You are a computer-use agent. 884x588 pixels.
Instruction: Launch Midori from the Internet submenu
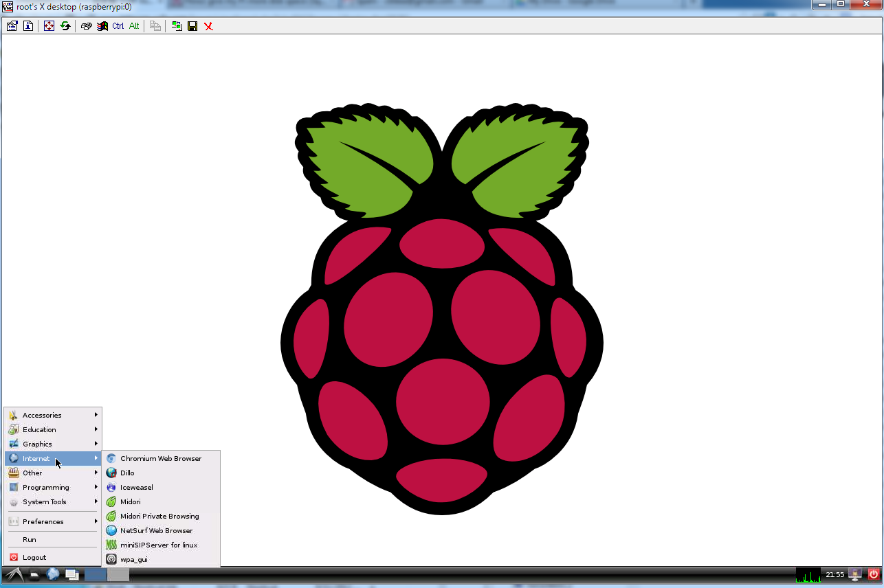(x=161, y=501)
